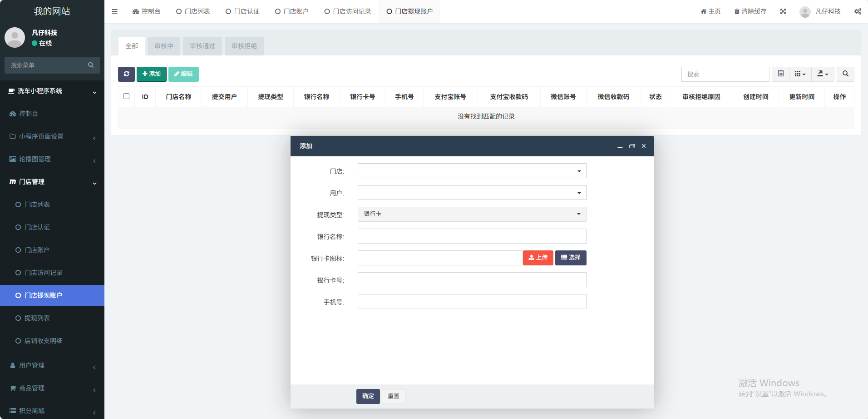
Task: Click the red 上传 upload button
Action: (538, 258)
